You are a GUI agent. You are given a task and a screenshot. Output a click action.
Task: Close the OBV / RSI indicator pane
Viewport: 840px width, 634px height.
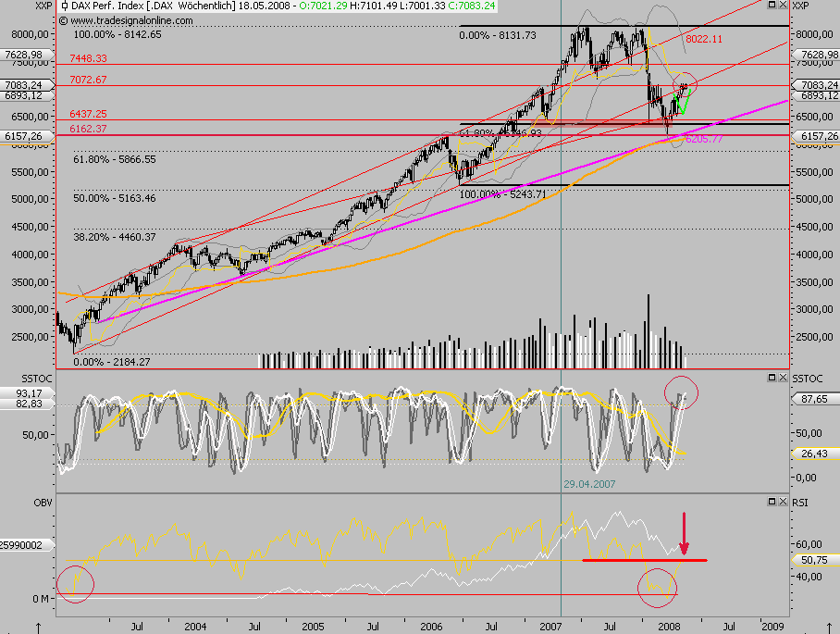click(x=783, y=501)
